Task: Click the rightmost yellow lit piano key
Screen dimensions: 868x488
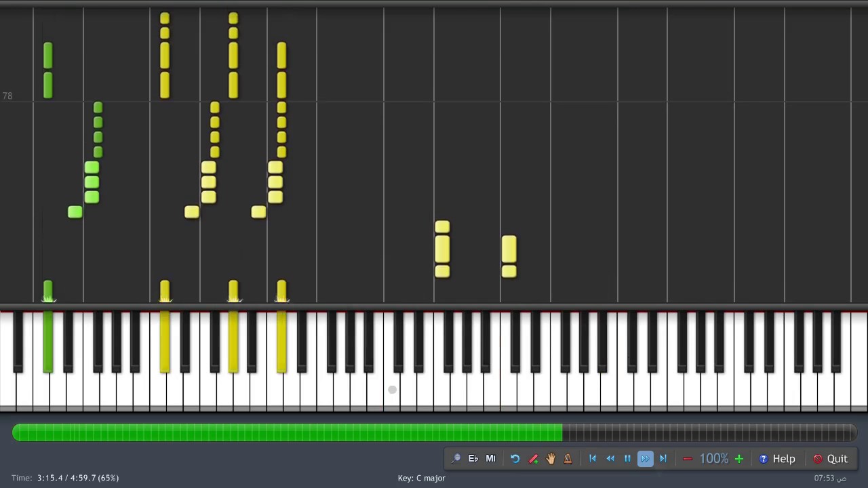Action: point(281,342)
